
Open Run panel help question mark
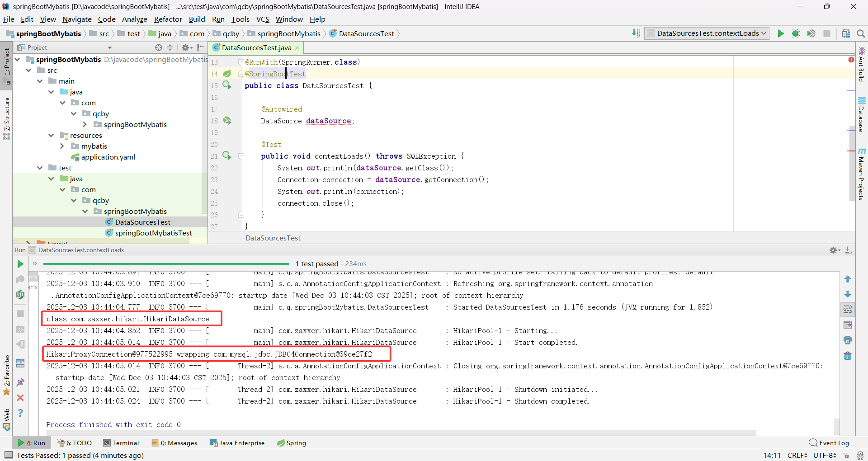coord(20,413)
